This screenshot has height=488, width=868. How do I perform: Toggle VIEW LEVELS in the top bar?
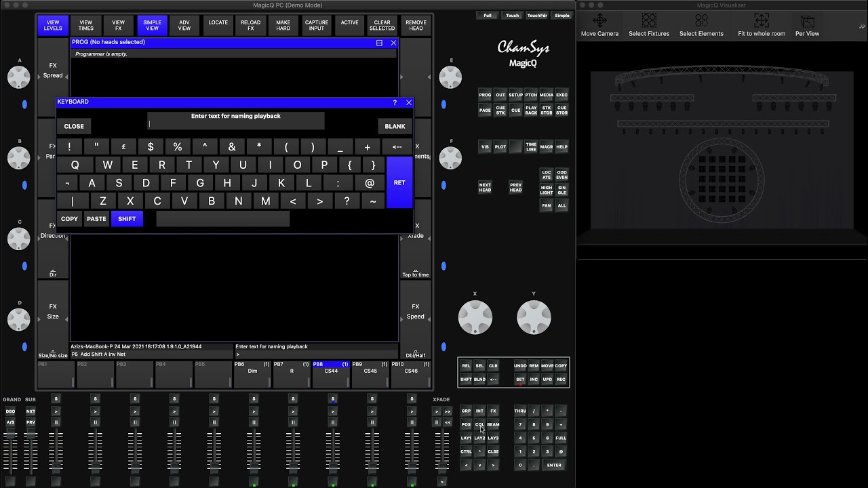click(x=53, y=26)
